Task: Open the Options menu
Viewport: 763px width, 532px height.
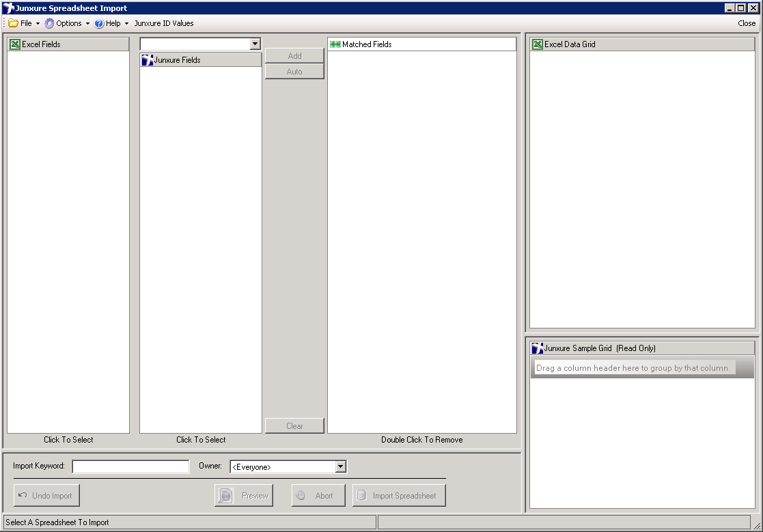Action: tap(67, 23)
